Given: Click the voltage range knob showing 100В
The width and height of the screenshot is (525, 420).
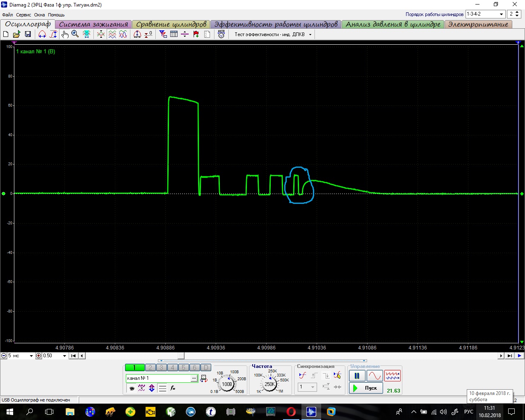Looking at the screenshot, I should pyautogui.click(x=227, y=384).
